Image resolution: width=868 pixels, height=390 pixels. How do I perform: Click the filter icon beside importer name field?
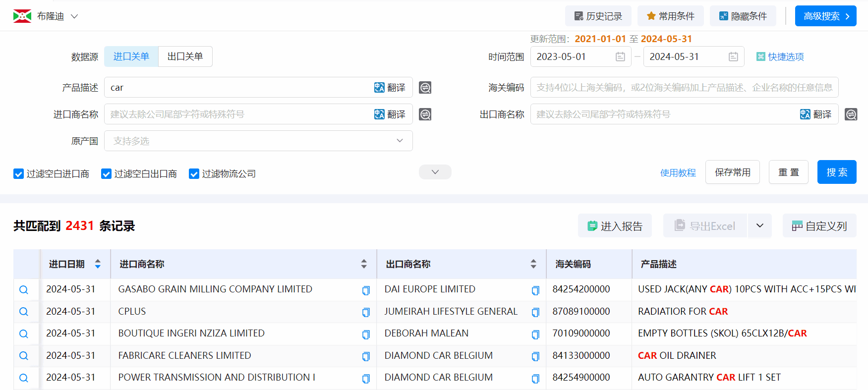[x=425, y=114]
